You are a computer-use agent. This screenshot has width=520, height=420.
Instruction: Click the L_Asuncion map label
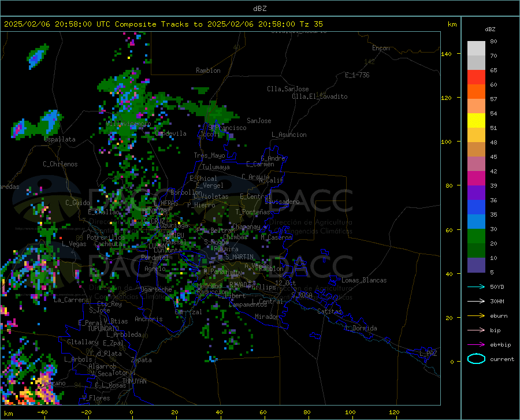click(x=289, y=135)
